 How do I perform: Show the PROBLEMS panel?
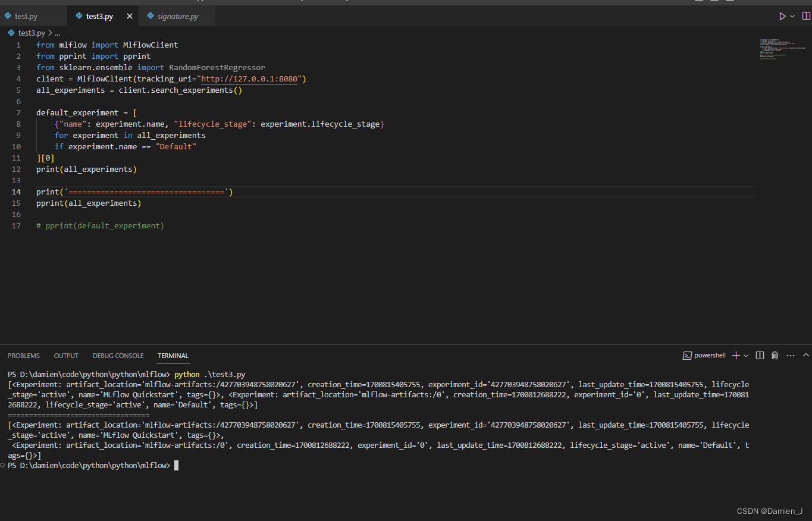(x=23, y=355)
